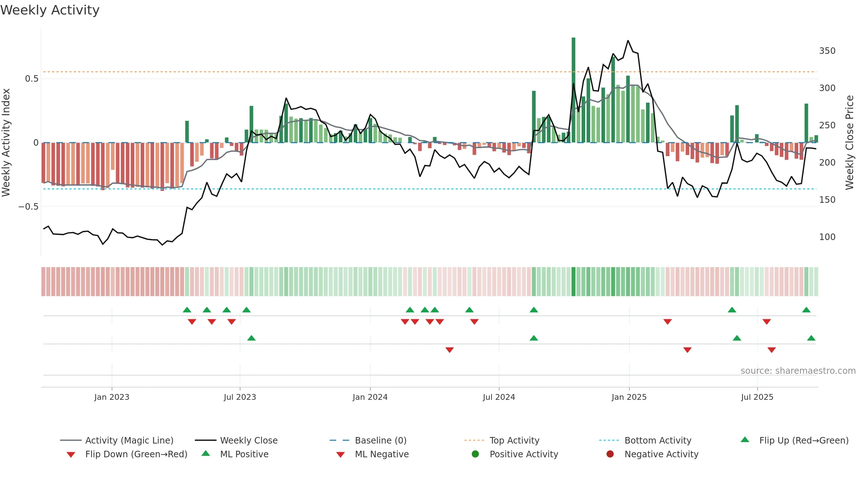Click the Jan 2025 x-axis label
Viewport: 868px width, 488px height.
pyautogui.click(x=629, y=397)
